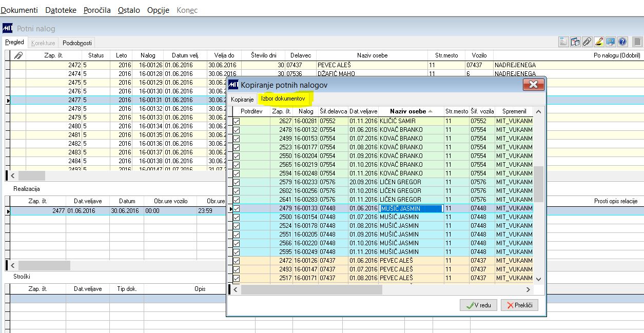The height and width of the screenshot is (333, 644).
Task: Toggle checkbox for nalog 16-00126 PEVEC ALEŠ
Action: [x=237, y=261]
